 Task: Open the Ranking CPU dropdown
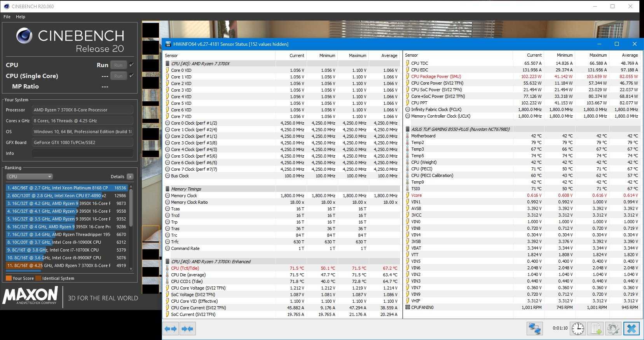[x=29, y=177]
